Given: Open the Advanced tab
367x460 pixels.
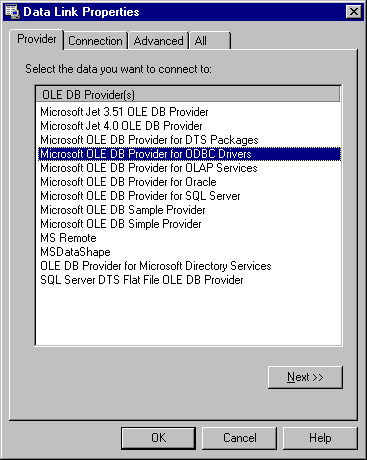Looking at the screenshot, I should [158, 41].
